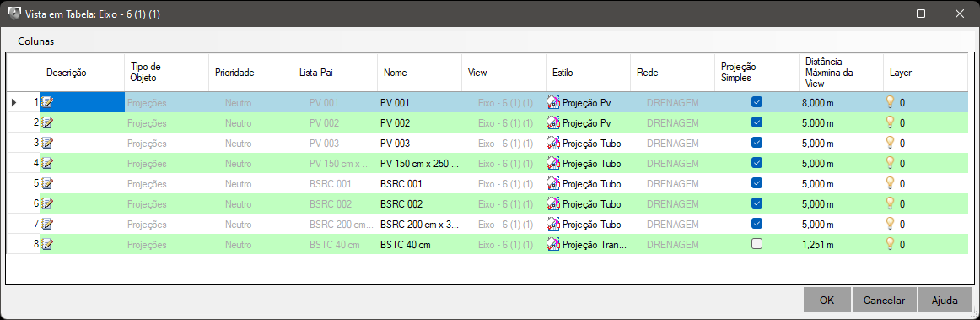
Task: Open help with the Ajuda button
Action: click(x=945, y=300)
